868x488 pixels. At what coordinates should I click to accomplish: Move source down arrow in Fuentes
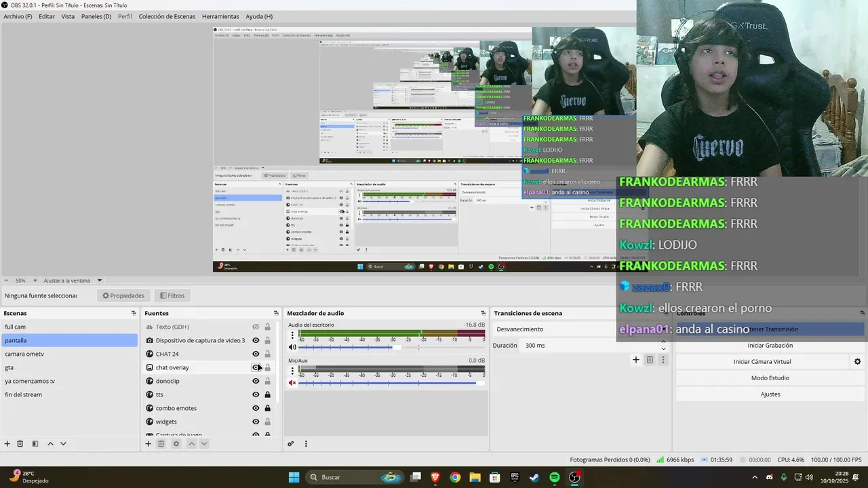click(x=204, y=444)
